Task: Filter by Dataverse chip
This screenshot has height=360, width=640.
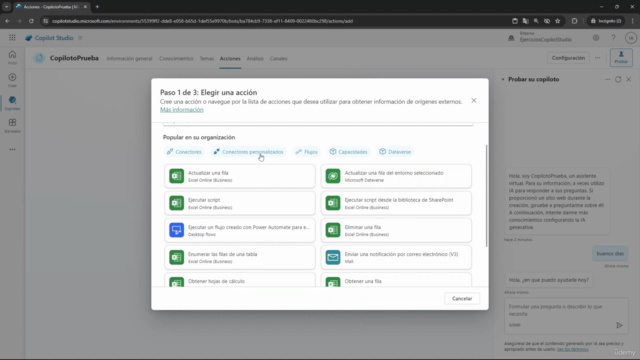Action: pos(395,152)
